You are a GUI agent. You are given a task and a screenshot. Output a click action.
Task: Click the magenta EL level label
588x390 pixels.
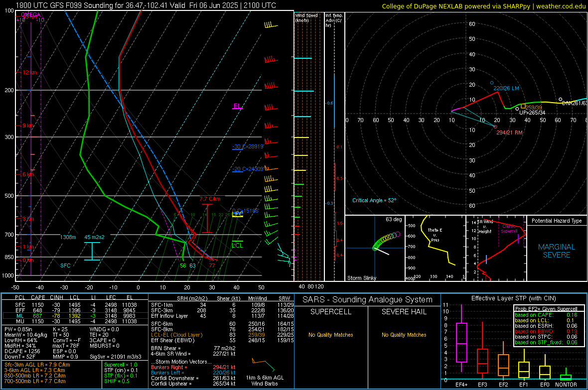[x=237, y=106]
